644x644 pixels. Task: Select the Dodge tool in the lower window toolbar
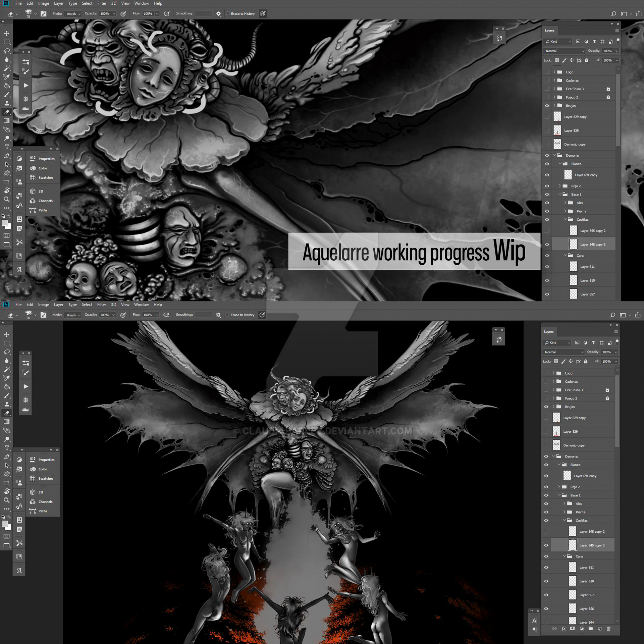[x=7, y=439]
